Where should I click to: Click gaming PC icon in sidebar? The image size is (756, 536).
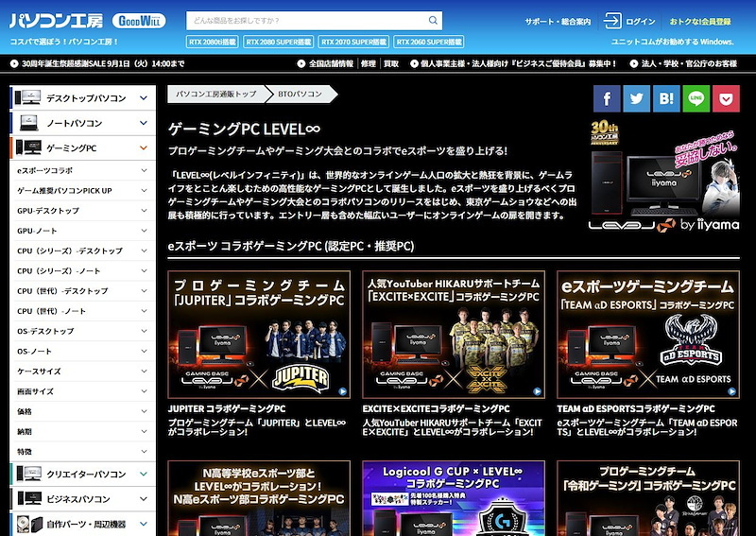(28, 147)
